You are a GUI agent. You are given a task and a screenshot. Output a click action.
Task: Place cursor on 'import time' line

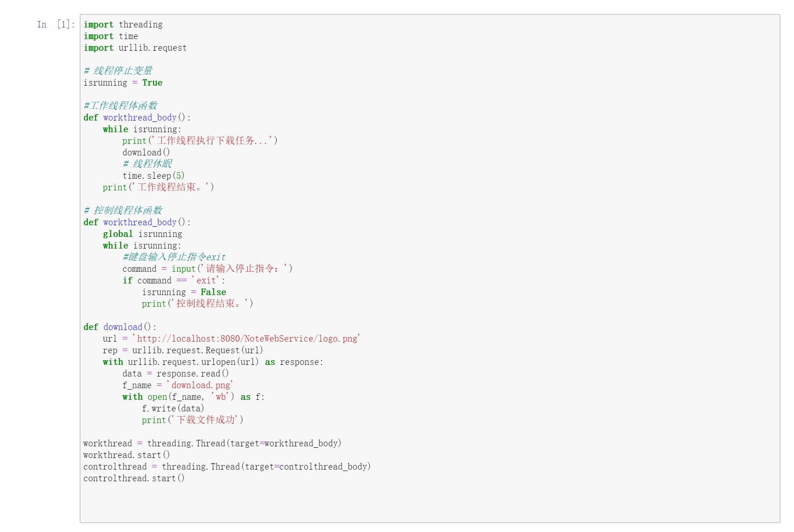point(111,36)
